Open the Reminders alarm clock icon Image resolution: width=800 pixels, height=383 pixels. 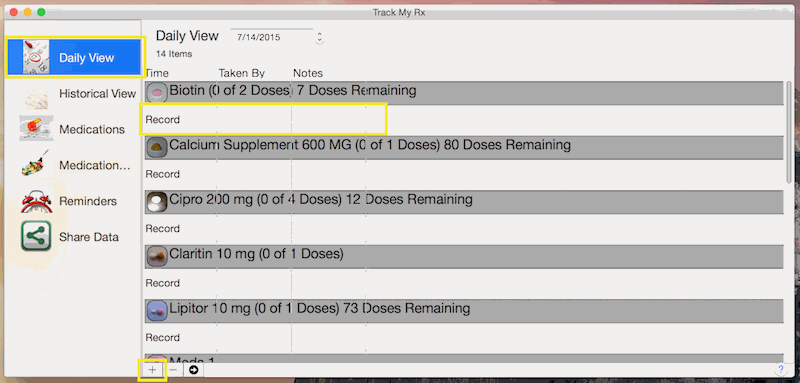pos(36,201)
